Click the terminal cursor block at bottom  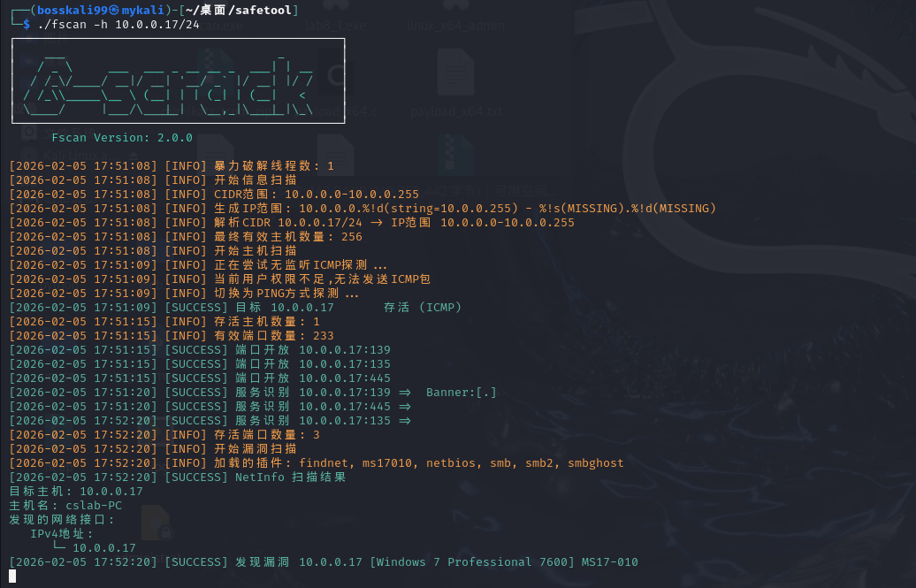[12, 577]
